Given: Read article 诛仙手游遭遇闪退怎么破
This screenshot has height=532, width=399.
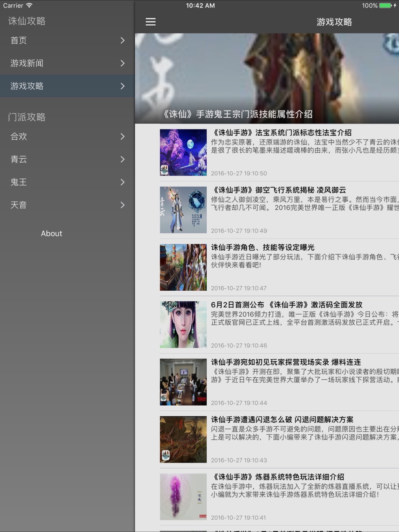Looking at the screenshot, I should (x=282, y=420).
